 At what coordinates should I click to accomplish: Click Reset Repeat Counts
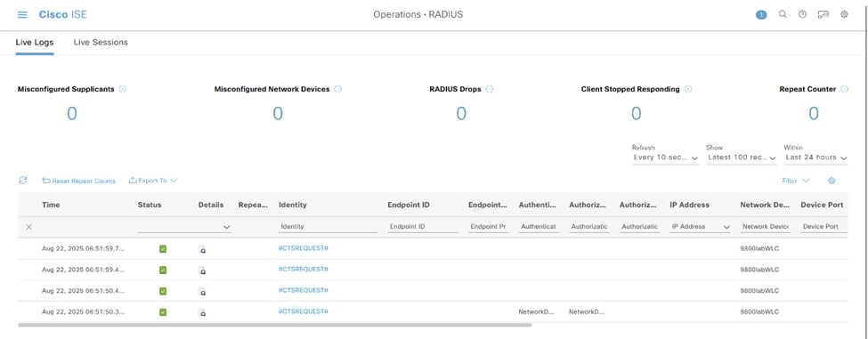pos(79,181)
